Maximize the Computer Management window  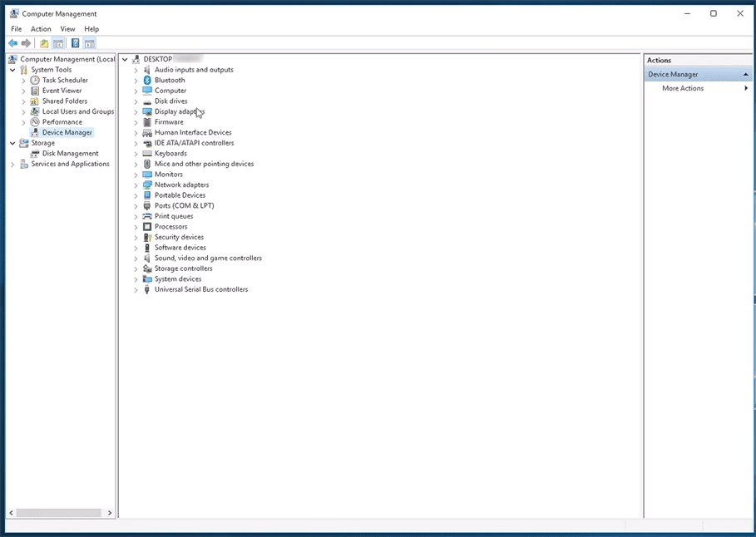pyautogui.click(x=714, y=13)
